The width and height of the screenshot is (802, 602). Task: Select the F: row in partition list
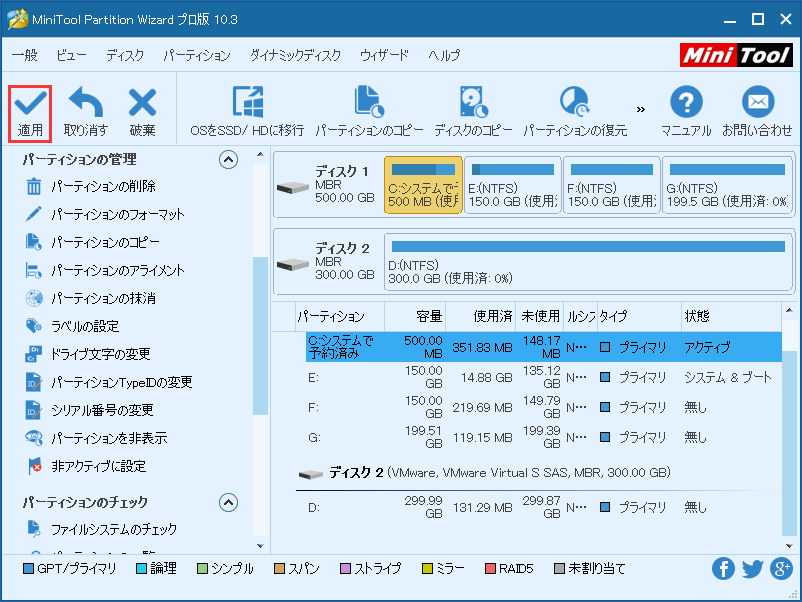[x=544, y=408]
